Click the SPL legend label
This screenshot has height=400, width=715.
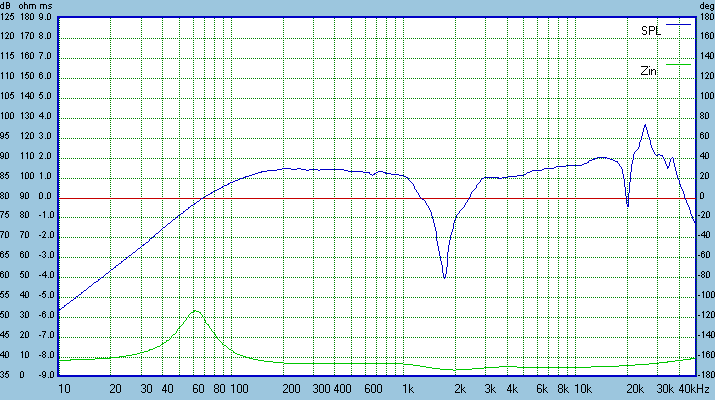pos(651,31)
